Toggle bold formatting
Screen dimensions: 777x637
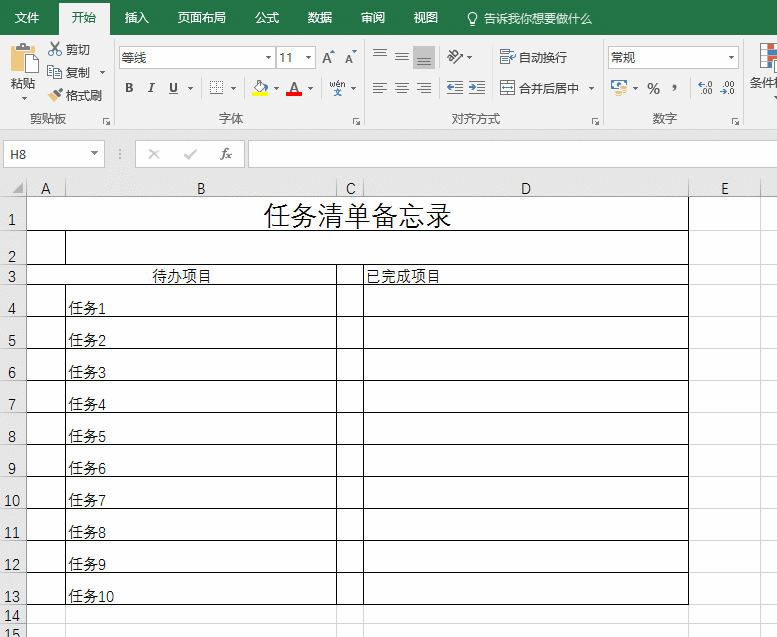click(x=129, y=88)
